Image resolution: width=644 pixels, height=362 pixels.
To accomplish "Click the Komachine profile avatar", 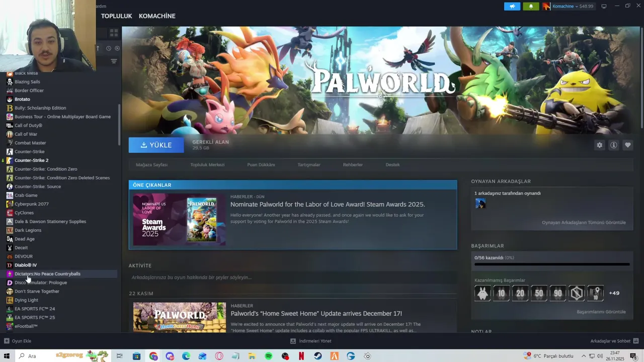I will tap(546, 6).
